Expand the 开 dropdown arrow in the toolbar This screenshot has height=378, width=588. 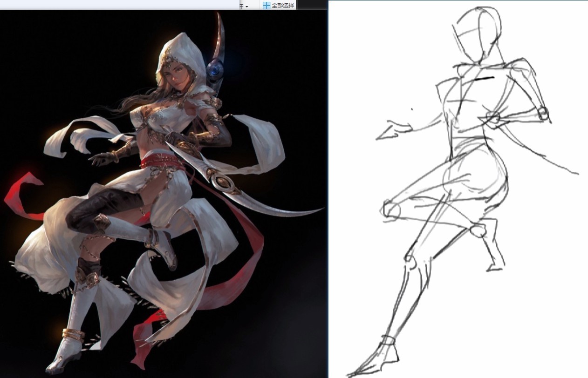coord(246,6)
